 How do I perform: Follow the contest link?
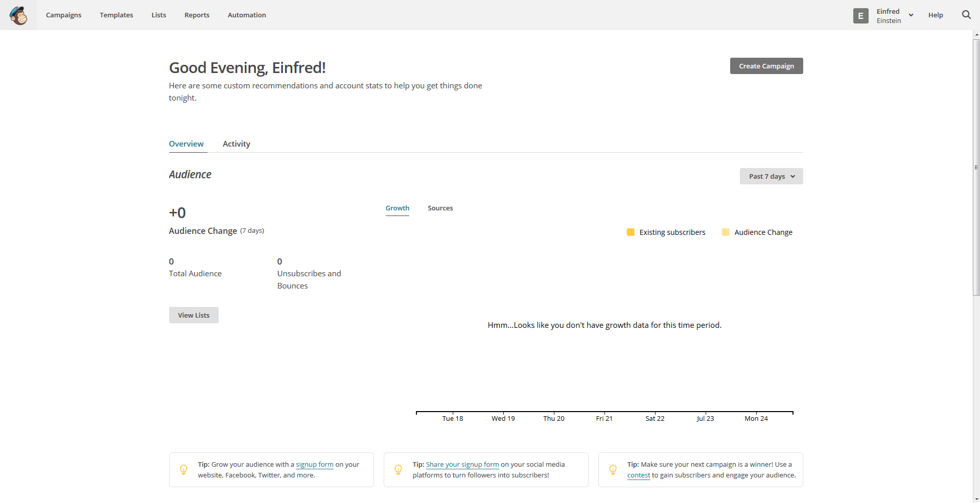pos(639,475)
